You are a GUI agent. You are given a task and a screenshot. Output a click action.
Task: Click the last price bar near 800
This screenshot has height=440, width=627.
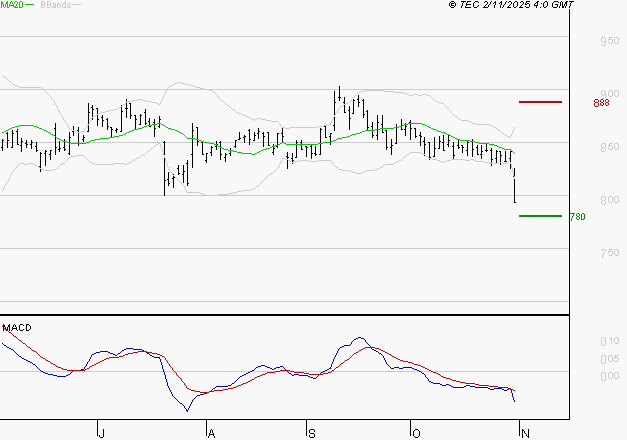(x=515, y=186)
